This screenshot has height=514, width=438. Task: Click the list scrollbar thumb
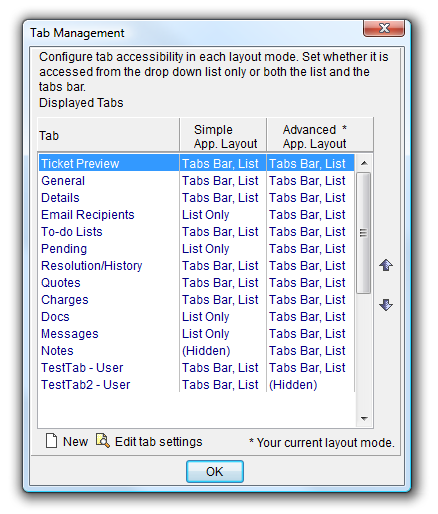[x=363, y=233]
